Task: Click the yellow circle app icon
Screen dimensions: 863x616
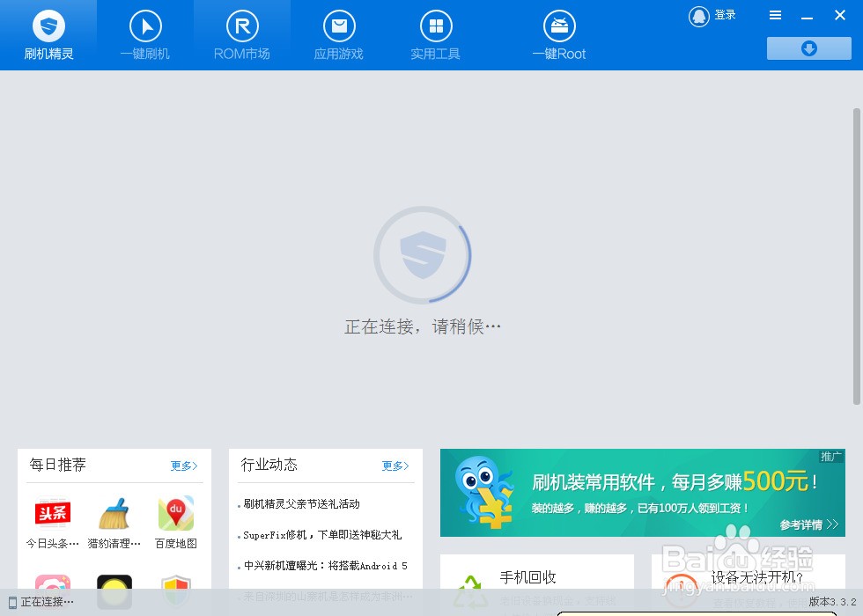Action: click(x=114, y=590)
